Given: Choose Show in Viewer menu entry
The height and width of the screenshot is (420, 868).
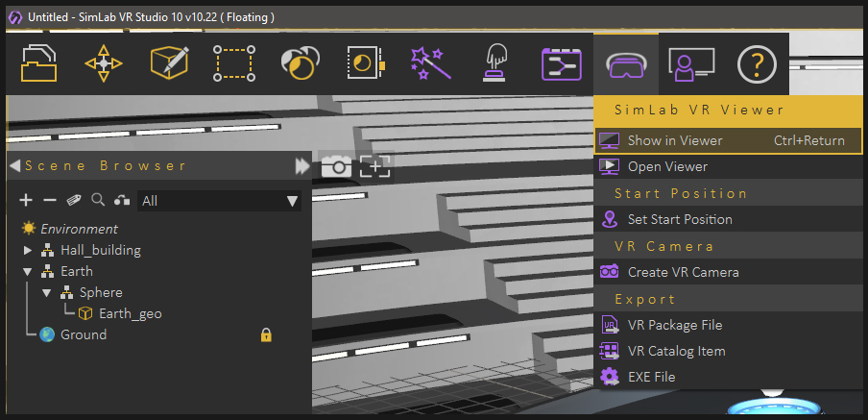Looking at the screenshot, I should pos(728,140).
